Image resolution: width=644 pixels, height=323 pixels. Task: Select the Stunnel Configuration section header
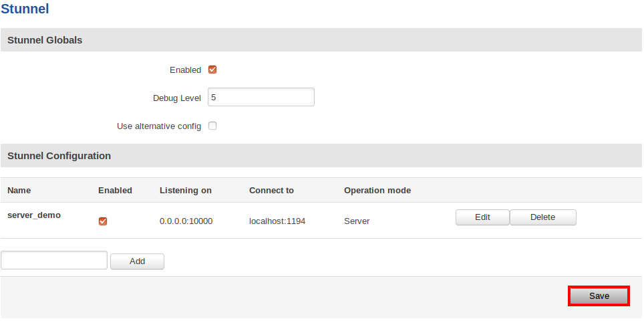(59, 156)
